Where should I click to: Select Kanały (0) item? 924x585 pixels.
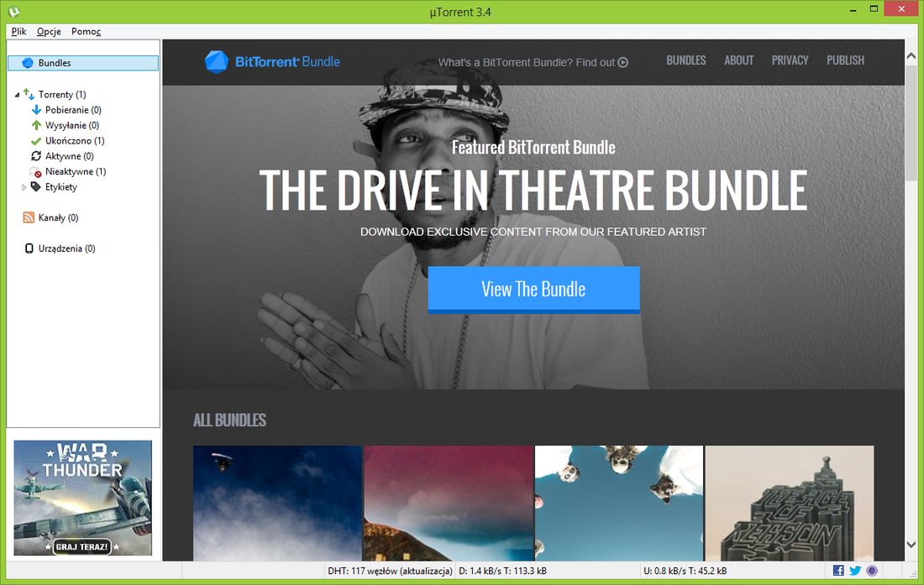(x=58, y=217)
